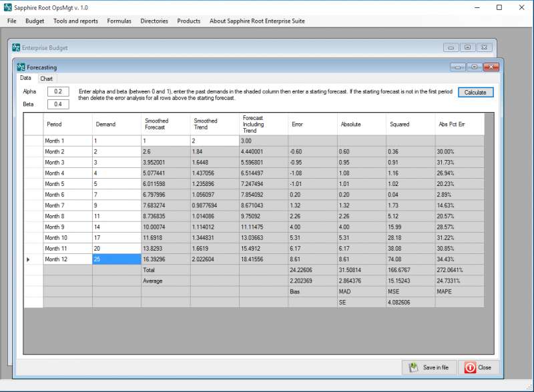Screen dimensions: 534x392
Task: Click the Alpha input field
Action: pos(58,91)
